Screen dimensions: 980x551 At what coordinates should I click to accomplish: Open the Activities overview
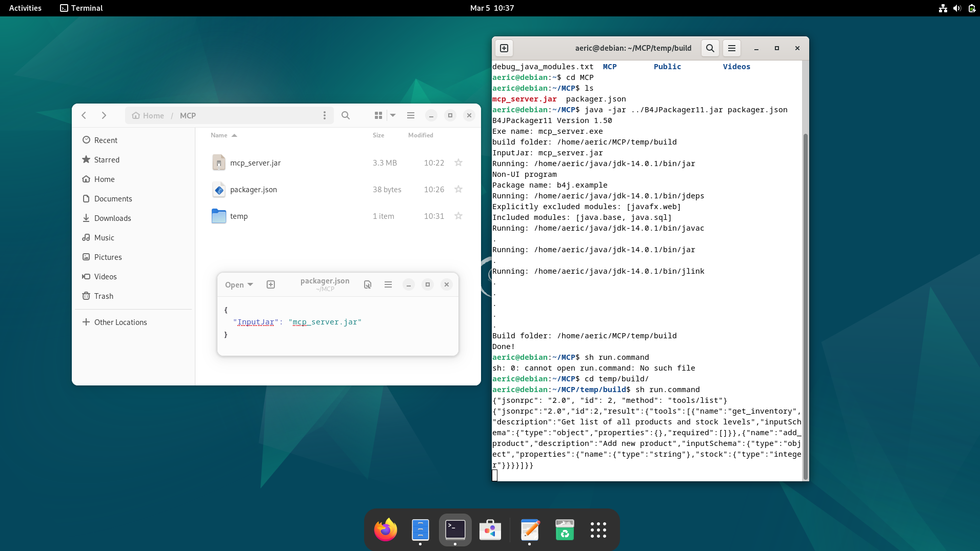(25, 8)
